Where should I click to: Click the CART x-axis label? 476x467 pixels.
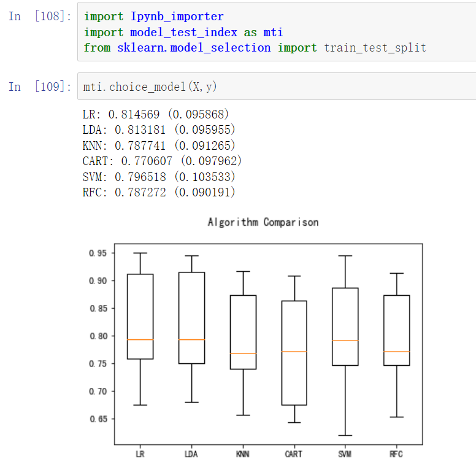pyautogui.click(x=294, y=454)
